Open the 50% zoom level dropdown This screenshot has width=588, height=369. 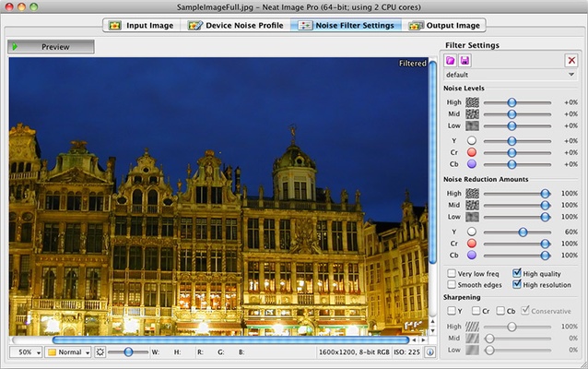[x=27, y=352]
